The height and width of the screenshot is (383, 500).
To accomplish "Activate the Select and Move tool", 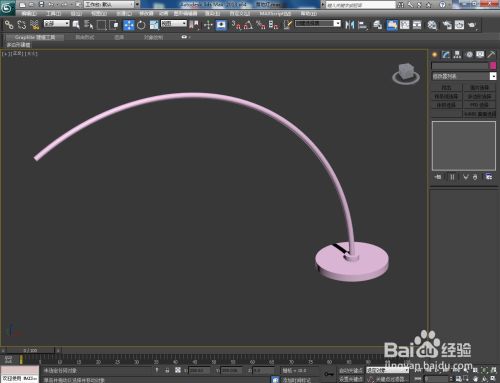I will (x=129, y=25).
